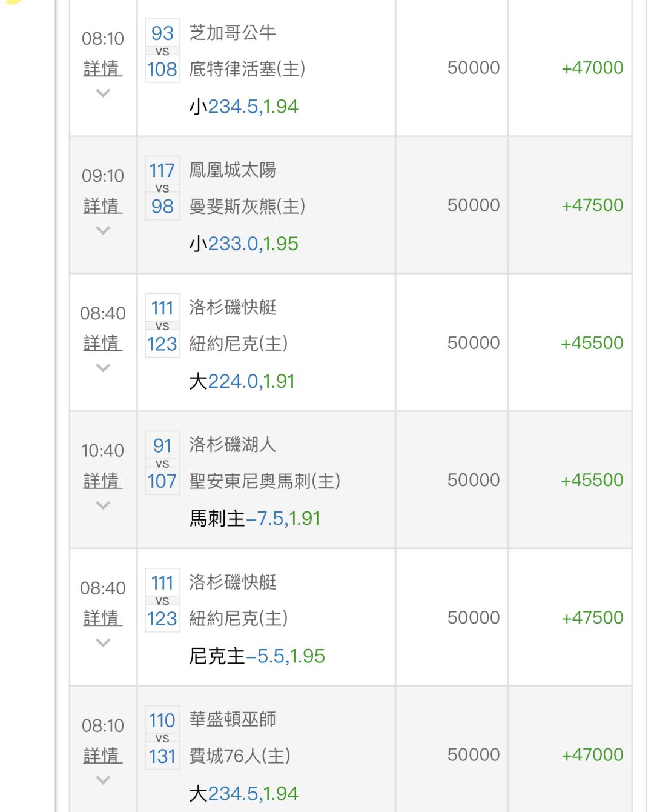Expand chevron for the 尼克主-5.5 bet row
This screenshot has height=812, width=654.
(x=103, y=642)
